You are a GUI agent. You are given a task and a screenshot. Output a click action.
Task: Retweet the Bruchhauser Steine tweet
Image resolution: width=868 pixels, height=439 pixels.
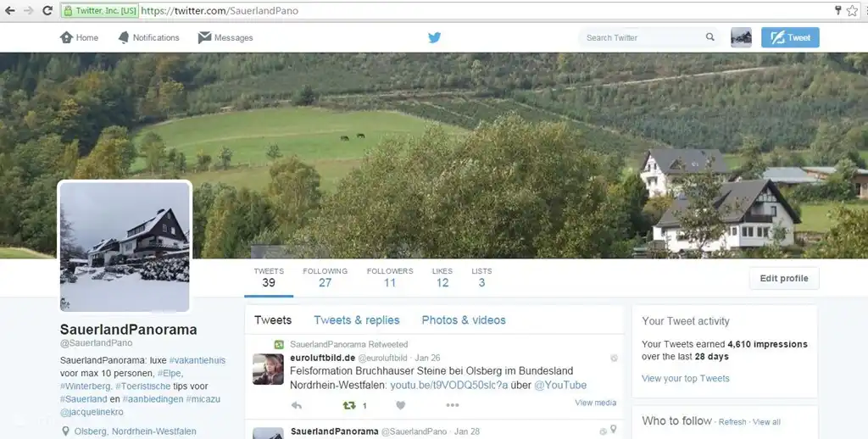click(348, 405)
